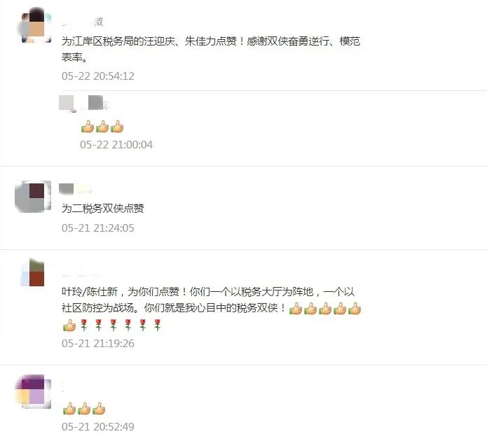Select avatar of the 叶玲/陈仕新 comment author

34,273
